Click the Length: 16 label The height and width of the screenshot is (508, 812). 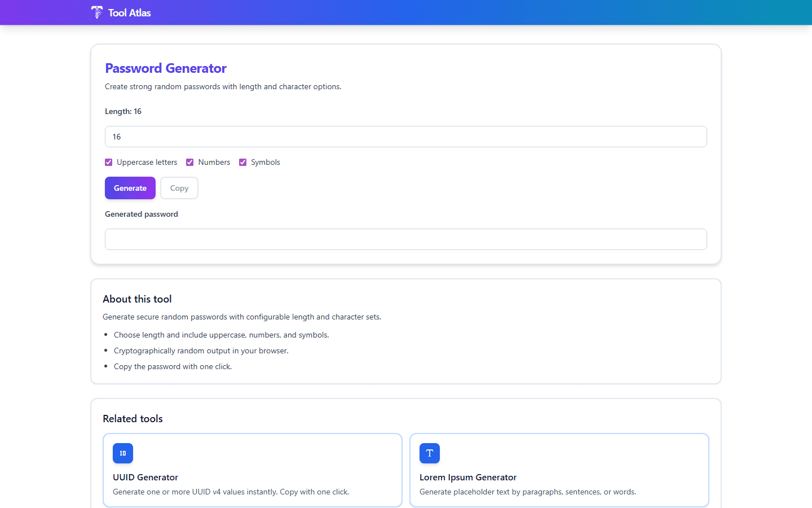coord(123,111)
